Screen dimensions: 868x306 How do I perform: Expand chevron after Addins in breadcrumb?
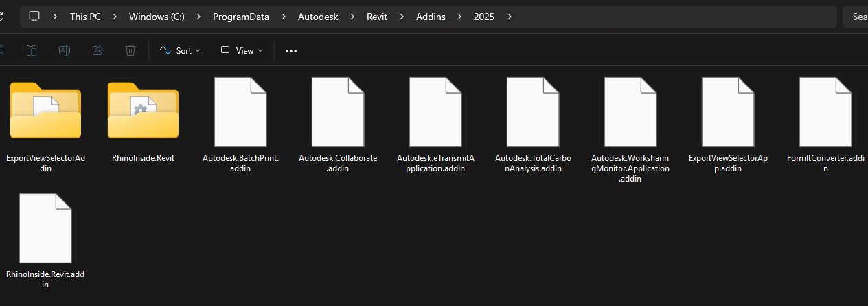point(459,17)
